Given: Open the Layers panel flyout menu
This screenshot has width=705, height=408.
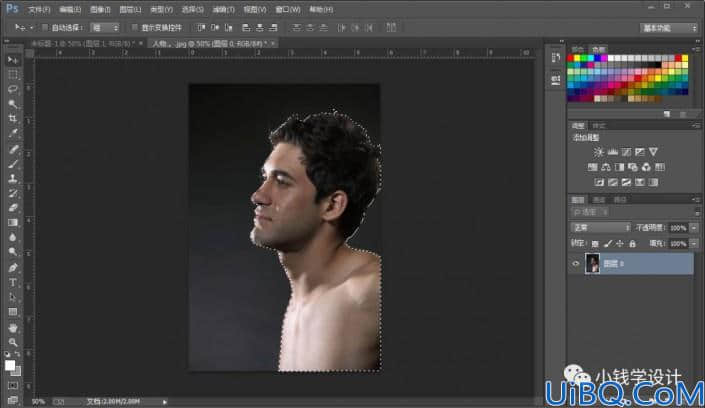Looking at the screenshot, I should 696,199.
